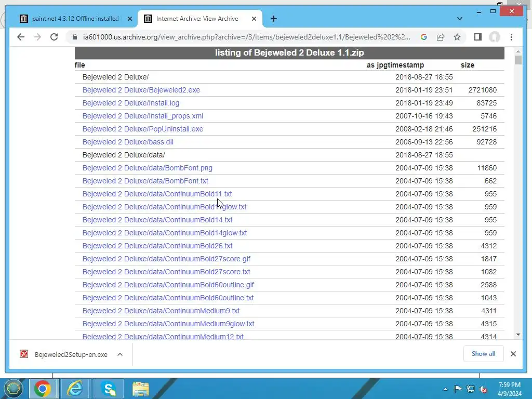Open ContinuumBold27score.txt link
This screenshot has width=532, height=399.
(x=166, y=272)
